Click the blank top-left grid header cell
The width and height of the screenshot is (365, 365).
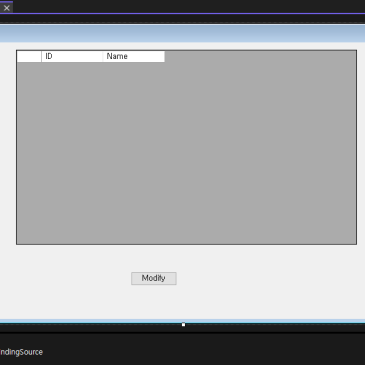coord(29,56)
